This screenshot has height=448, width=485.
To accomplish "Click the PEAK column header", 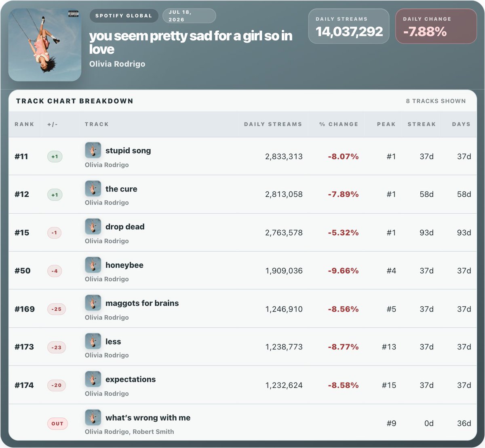I will pyautogui.click(x=386, y=124).
